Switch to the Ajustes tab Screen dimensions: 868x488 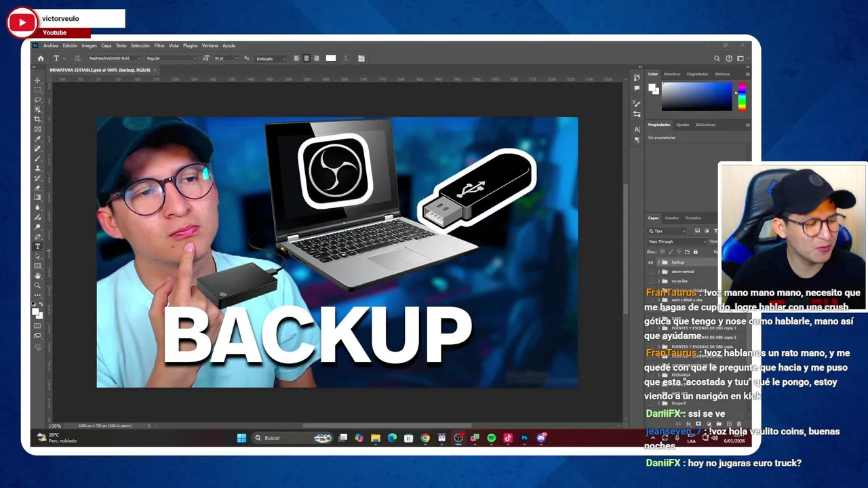point(683,125)
